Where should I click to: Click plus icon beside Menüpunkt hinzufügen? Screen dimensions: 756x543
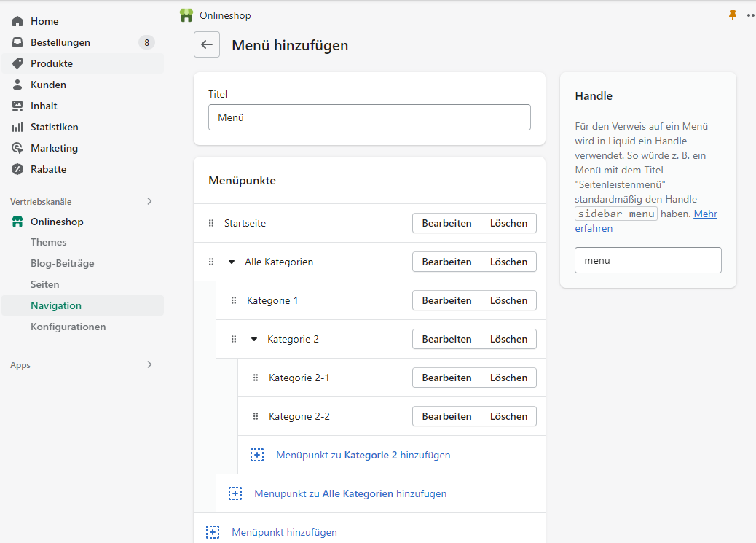coord(213,532)
